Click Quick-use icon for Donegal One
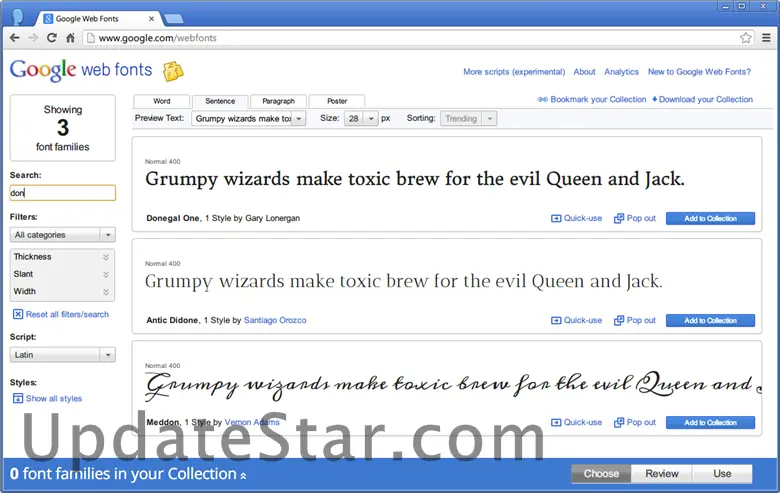Image resolution: width=780 pixels, height=493 pixels. point(556,218)
